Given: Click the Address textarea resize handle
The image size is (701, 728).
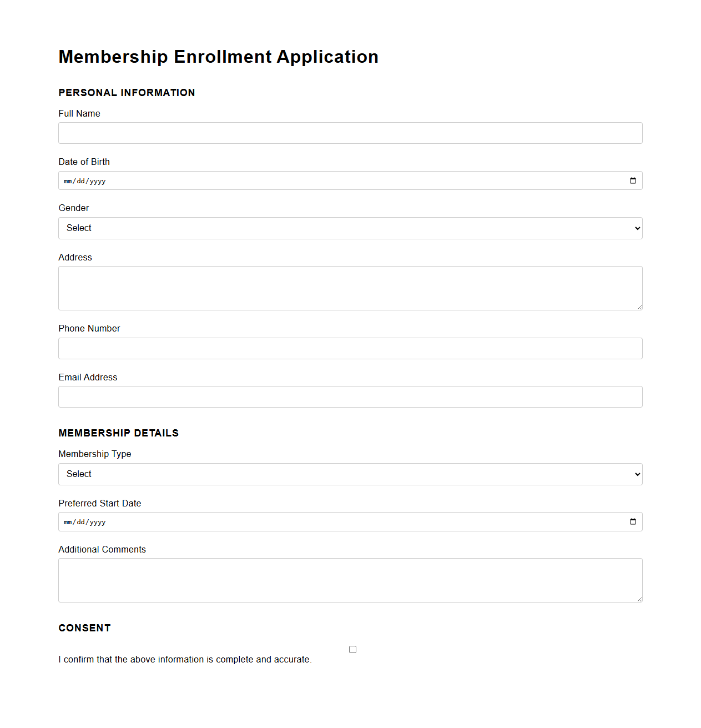Looking at the screenshot, I should point(640,308).
